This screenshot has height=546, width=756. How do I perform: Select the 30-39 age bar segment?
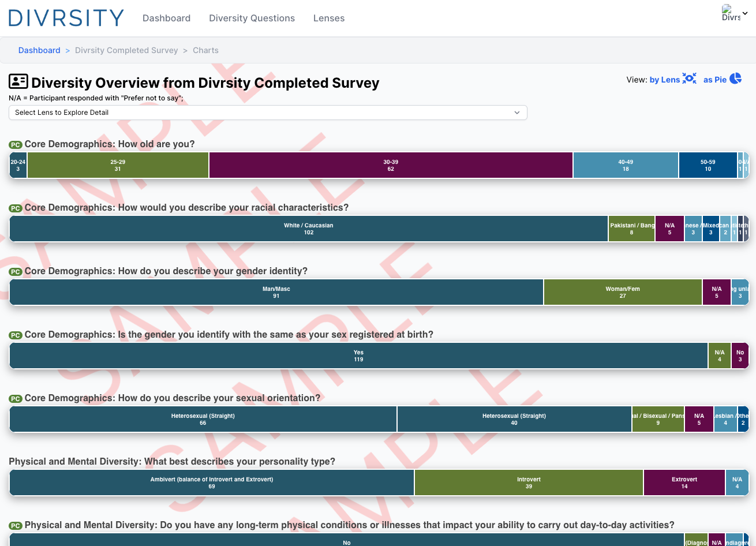click(391, 166)
